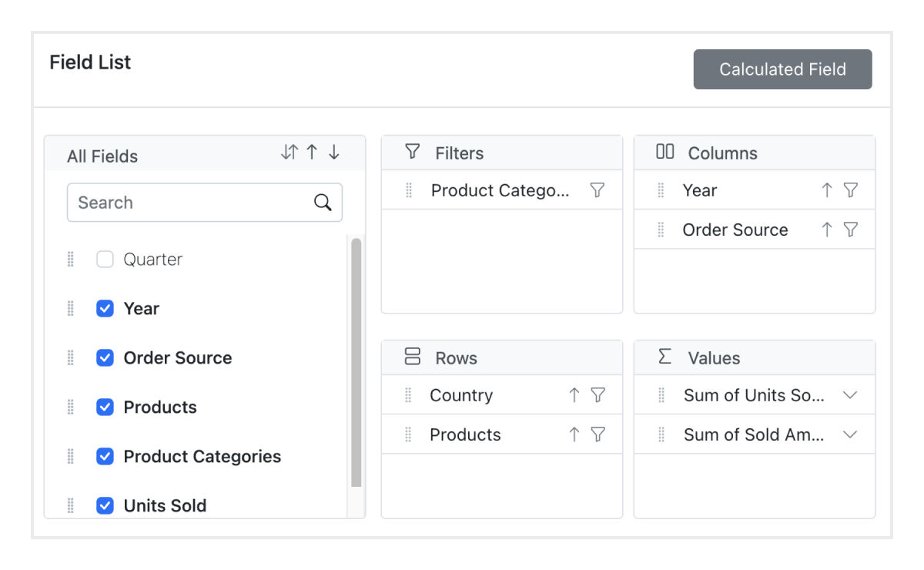Uncheck the Units Sold field
The image size is (924, 570).
[x=105, y=505]
